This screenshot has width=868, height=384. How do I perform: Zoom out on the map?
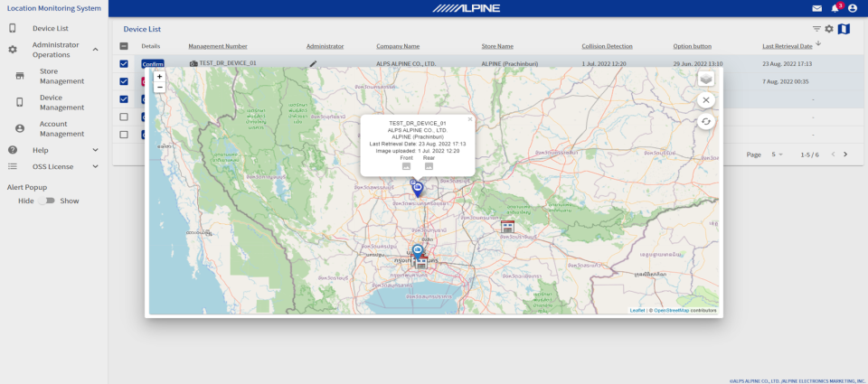coord(159,88)
